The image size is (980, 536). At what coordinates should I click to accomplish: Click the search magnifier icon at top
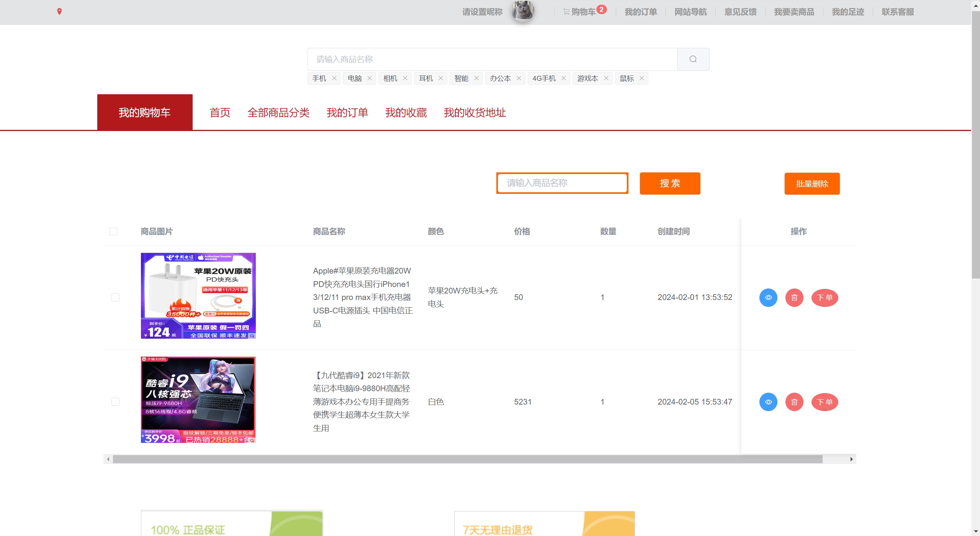pyautogui.click(x=693, y=59)
